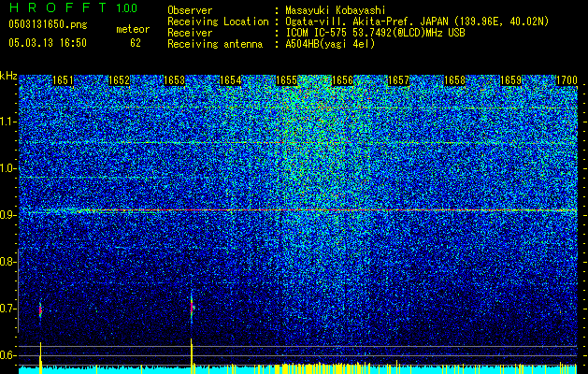Click the 1654 time marker
This screenshot has width=588, height=374.
click(230, 80)
